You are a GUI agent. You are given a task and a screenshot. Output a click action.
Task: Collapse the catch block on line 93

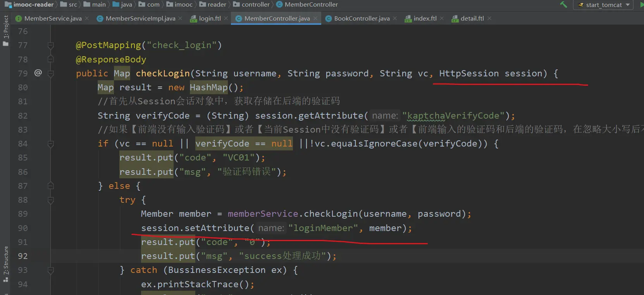[50, 270]
